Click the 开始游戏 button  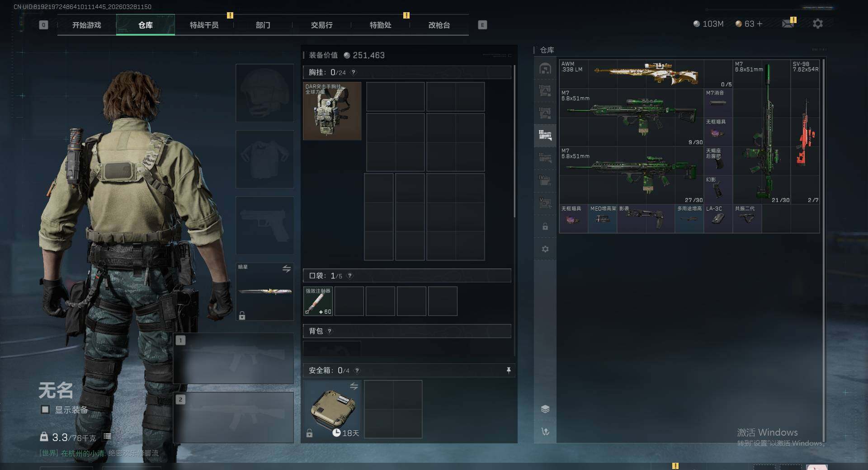pyautogui.click(x=87, y=25)
